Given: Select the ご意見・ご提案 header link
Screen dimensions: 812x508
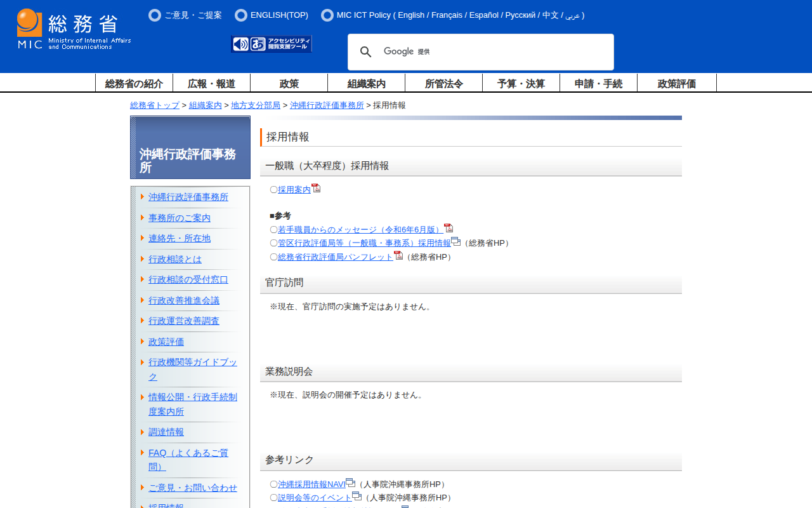Looking at the screenshot, I should point(193,15).
